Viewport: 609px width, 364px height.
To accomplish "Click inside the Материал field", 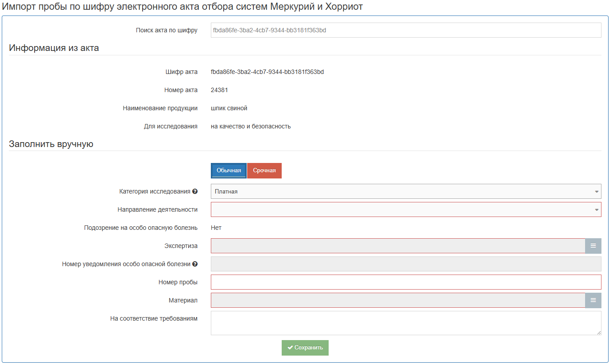I will (x=398, y=300).
